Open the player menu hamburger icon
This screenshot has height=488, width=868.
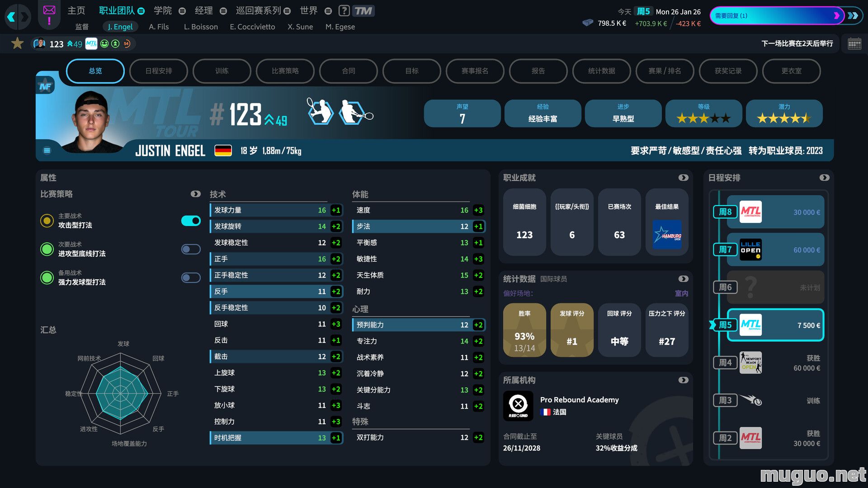47,150
